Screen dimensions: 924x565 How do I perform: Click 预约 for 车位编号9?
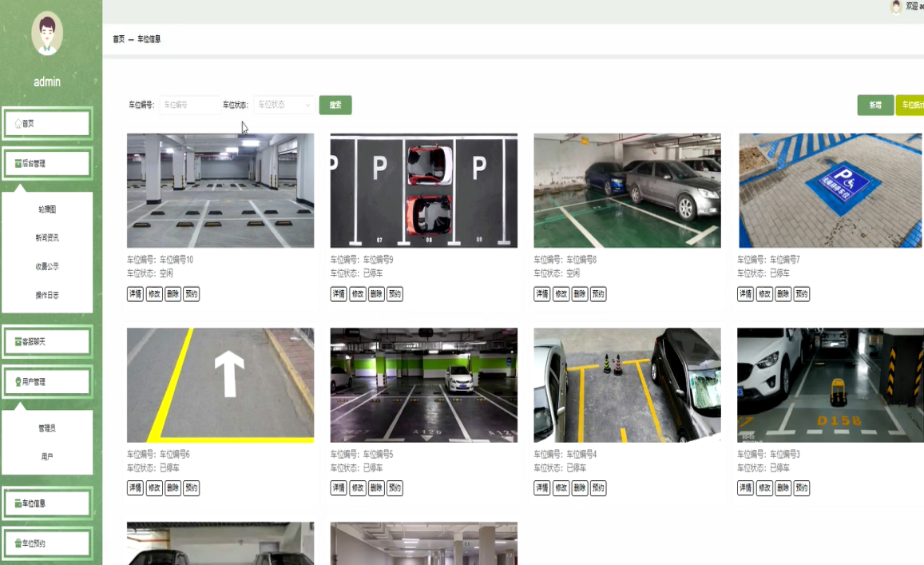coord(395,294)
